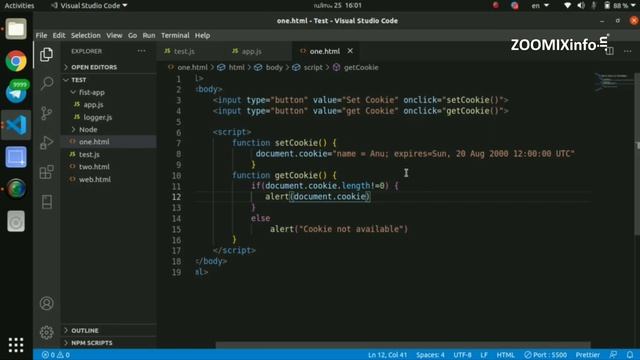The height and width of the screenshot is (360, 640).
Task: Open the View menu
Action: point(114,36)
